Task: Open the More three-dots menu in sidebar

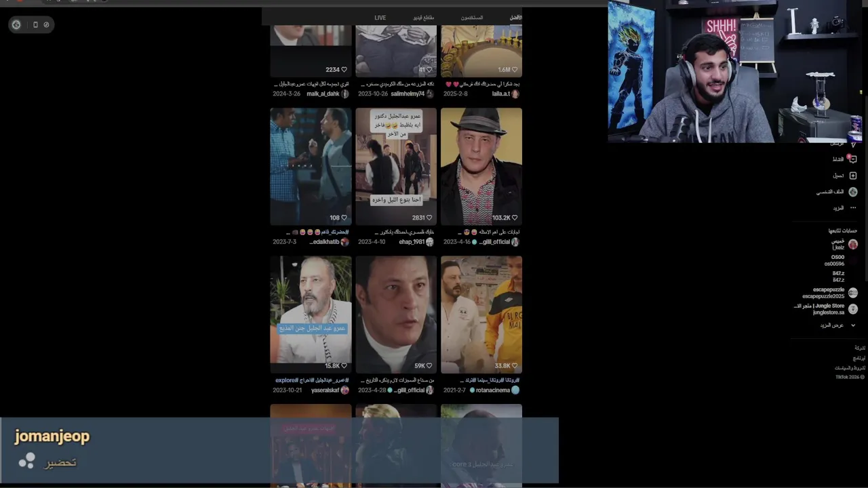Action: coord(853,208)
